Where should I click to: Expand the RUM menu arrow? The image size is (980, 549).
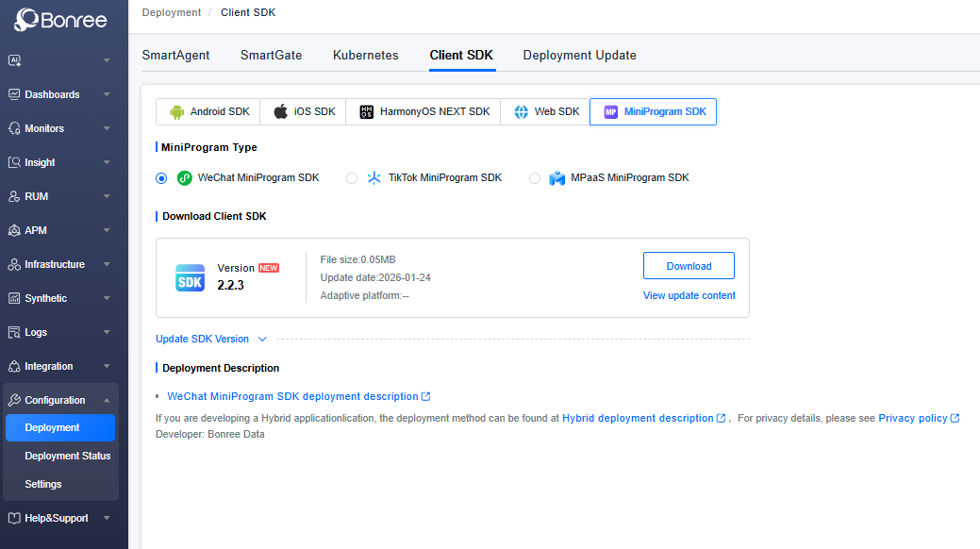click(x=107, y=196)
